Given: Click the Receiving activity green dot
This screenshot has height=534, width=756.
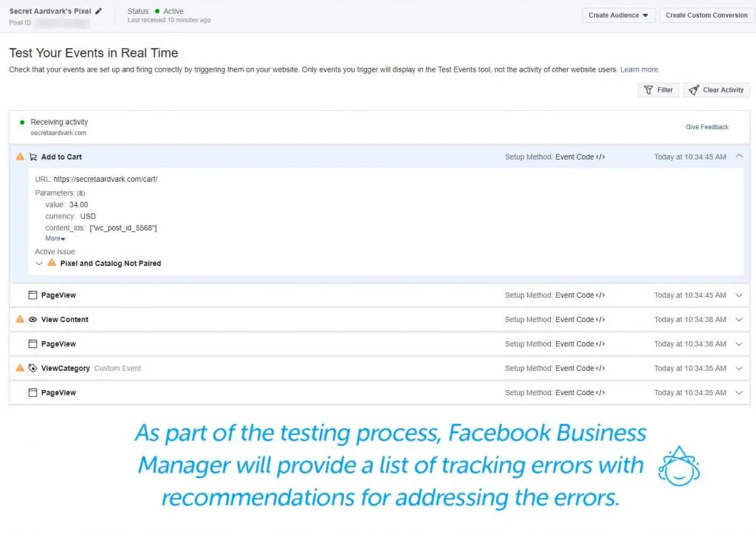Looking at the screenshot, I should pyautogui.click(x=23, y=122).
